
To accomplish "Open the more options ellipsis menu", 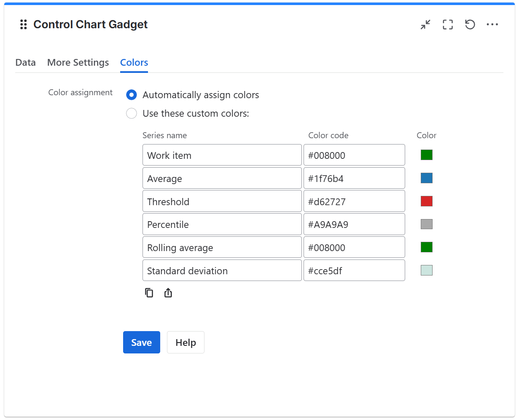I will coord(492,24).
